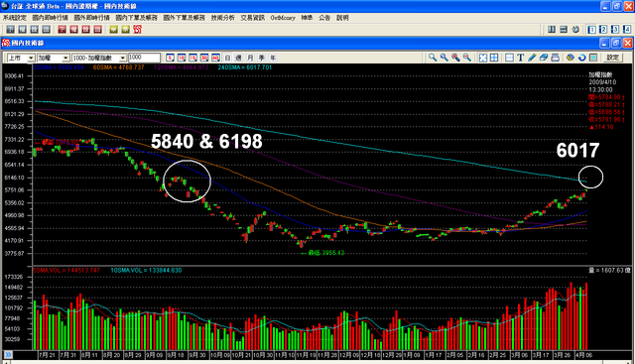Click the round clock-like icon beside tiling icons
The image size is (635, 364).
575,29
